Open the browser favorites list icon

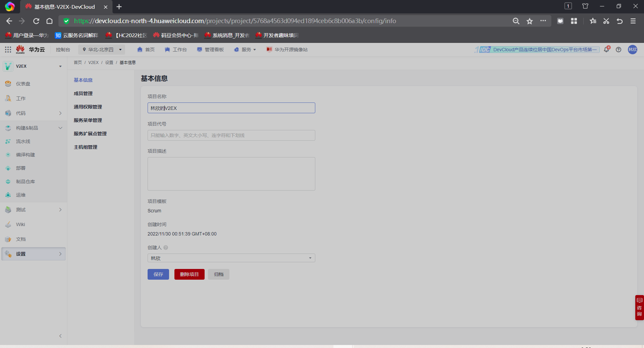point(593,21)
